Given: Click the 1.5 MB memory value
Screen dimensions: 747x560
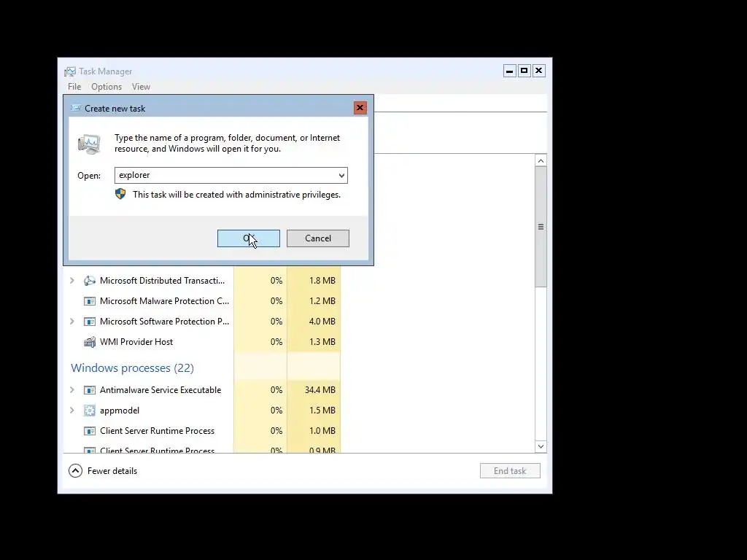Looking at the screenshot, I should click(x=322, y=411).
